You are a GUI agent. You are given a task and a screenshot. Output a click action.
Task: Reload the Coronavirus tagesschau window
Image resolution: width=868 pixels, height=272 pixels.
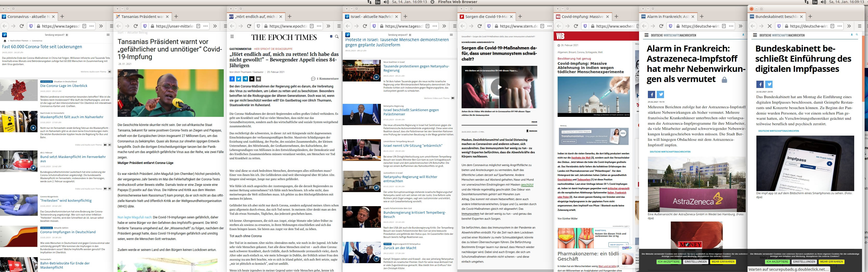pos(22,26)
